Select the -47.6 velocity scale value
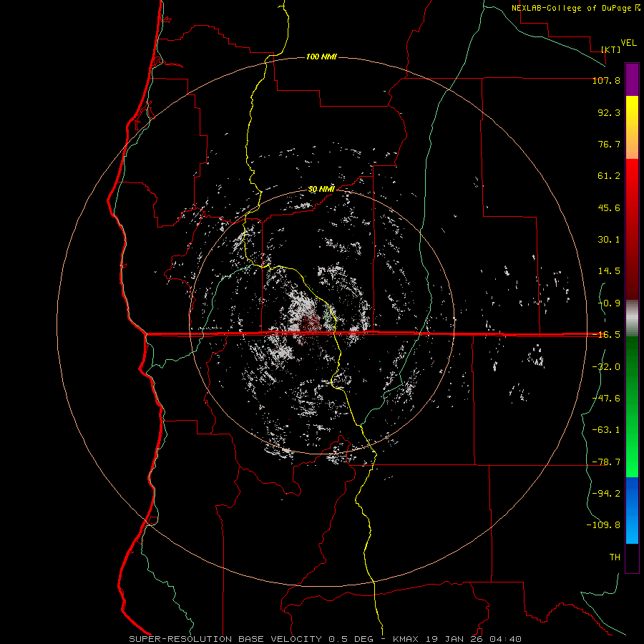The width and height of the screenshot is (644, 644). [x=606, y=399]
